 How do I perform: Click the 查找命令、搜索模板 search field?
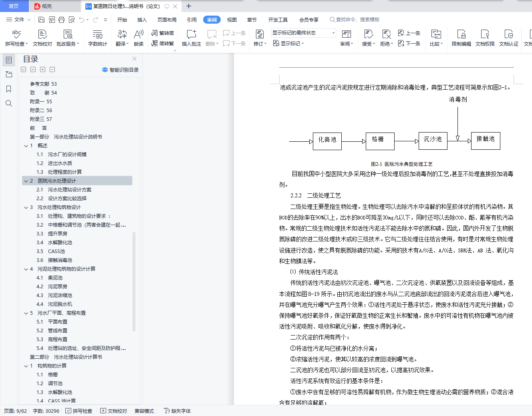point(355,20)
